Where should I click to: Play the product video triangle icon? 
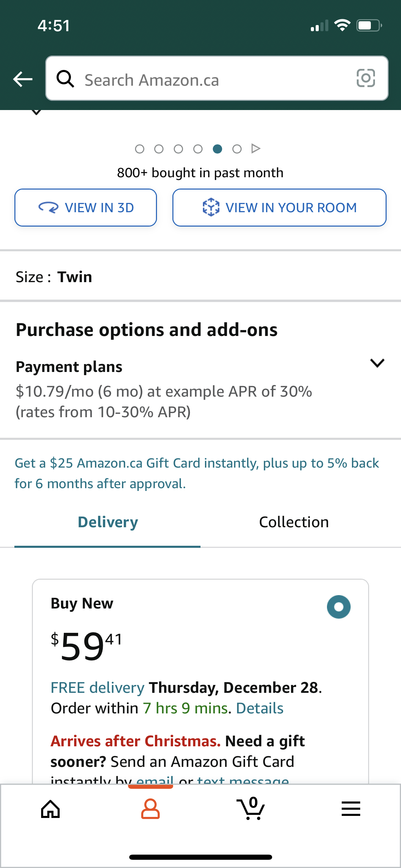pyautogui.click(x=256, y=148)
